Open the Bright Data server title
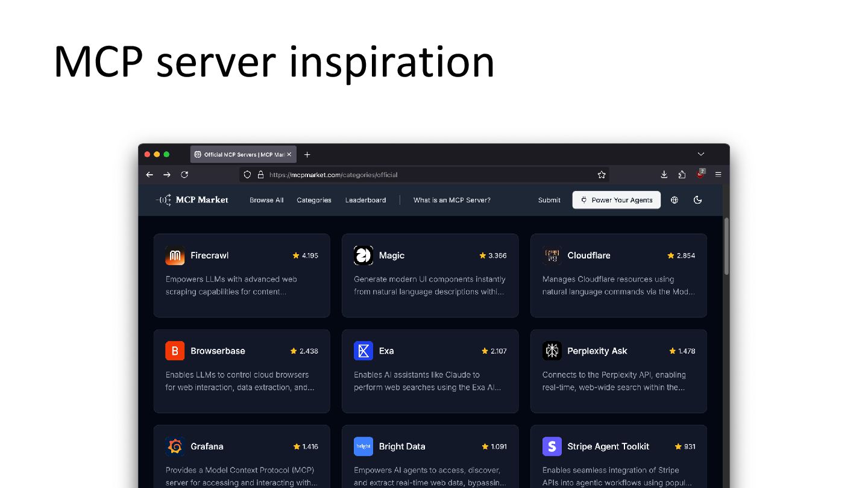868x488 pixels. coord(402,446)
